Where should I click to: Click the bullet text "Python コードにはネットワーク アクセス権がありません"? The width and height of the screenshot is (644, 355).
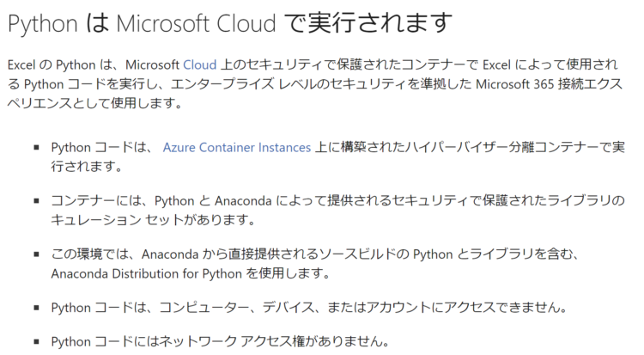220,341
